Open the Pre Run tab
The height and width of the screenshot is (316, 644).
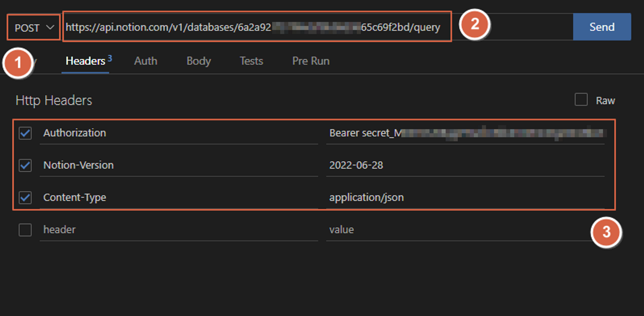pos(311,61)
